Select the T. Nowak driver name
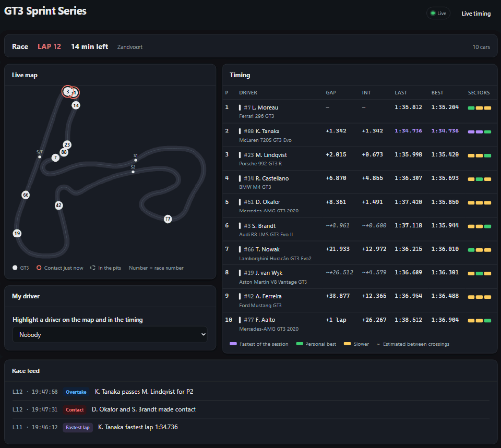 click(x=267, y=249)
